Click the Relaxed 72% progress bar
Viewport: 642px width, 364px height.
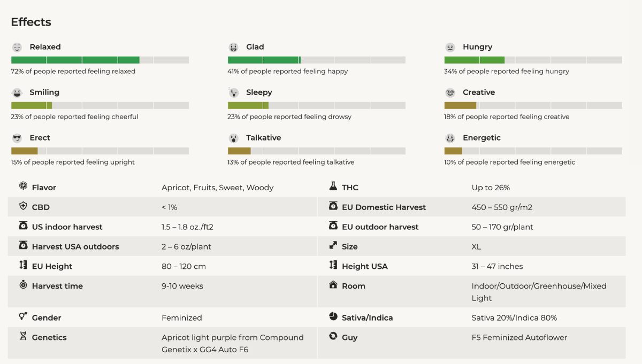[100, 60]
